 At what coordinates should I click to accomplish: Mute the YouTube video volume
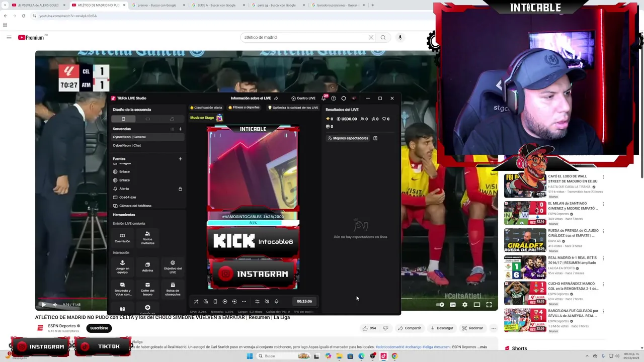click(55, 304)
